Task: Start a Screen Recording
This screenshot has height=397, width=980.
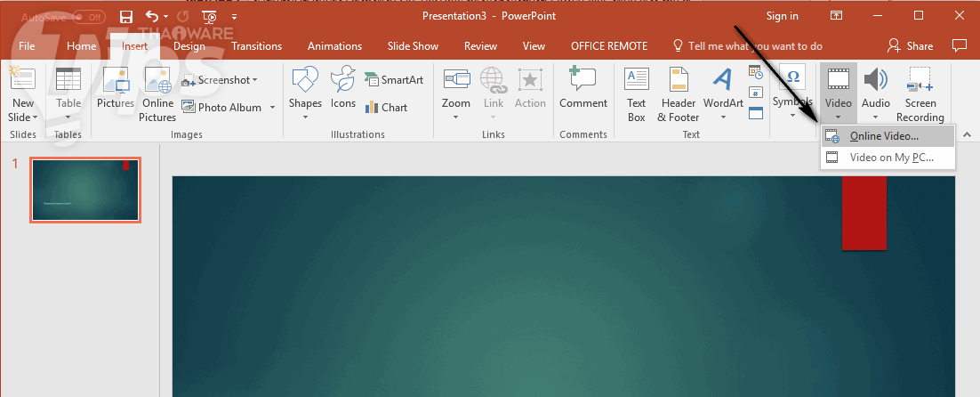Action: click(x=920, y=94)
